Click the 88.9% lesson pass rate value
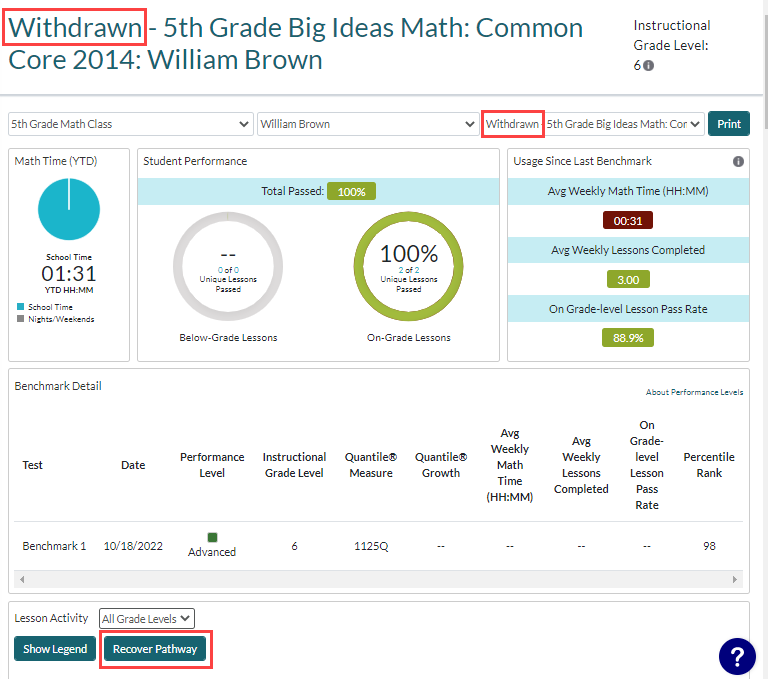The height and width of the screenshot is (679, 768). tap(628, 338)
